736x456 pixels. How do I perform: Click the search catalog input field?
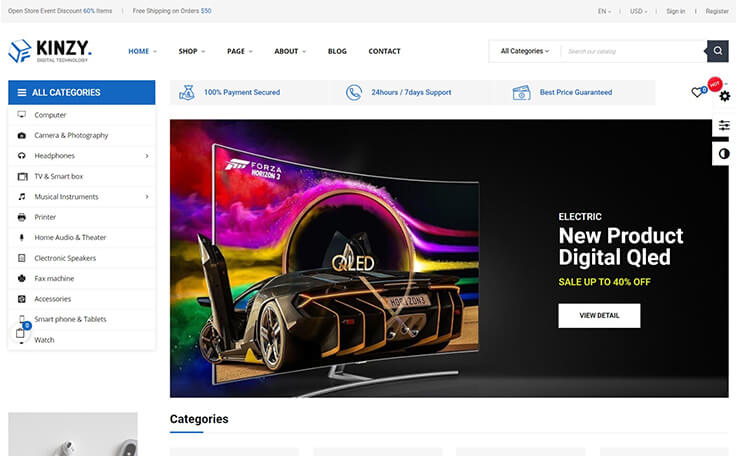click(634, 51)
